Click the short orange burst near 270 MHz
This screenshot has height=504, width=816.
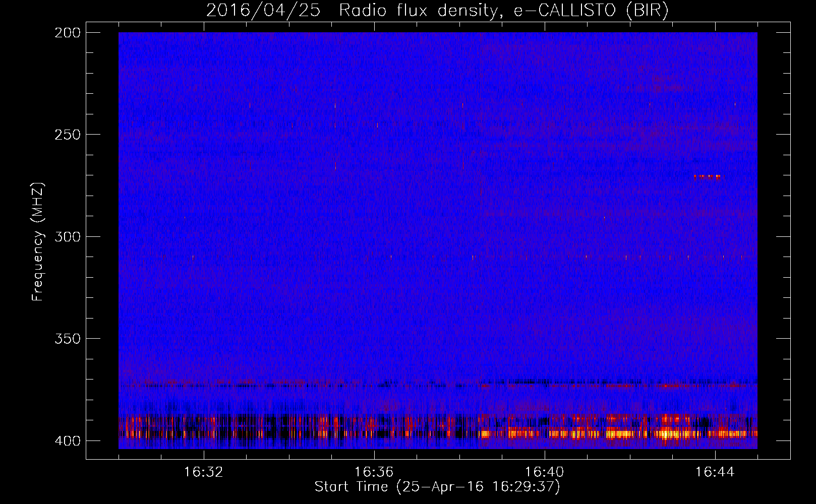(707, 176)
